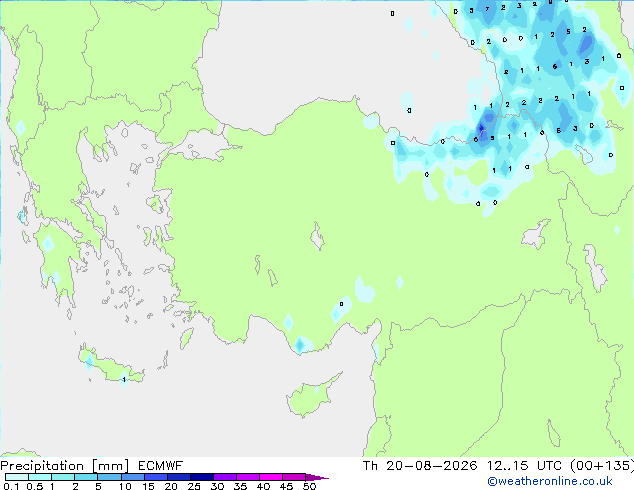Open the weatheronline.co.uk copyright link

coord(550,481)
